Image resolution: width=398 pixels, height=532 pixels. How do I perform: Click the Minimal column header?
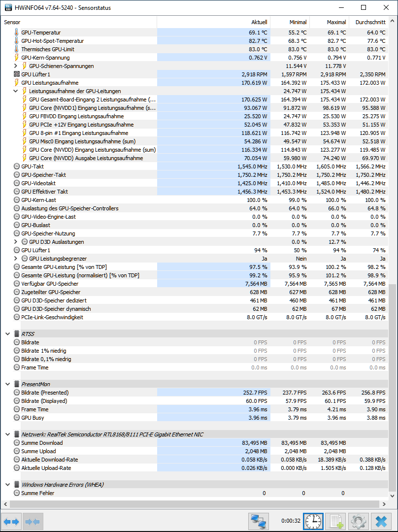290,22
